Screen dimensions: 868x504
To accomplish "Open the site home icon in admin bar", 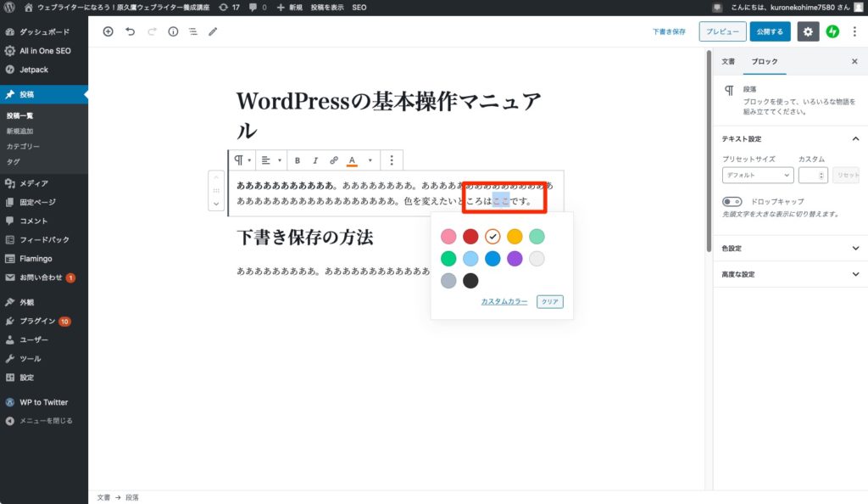I will [29, 7].
